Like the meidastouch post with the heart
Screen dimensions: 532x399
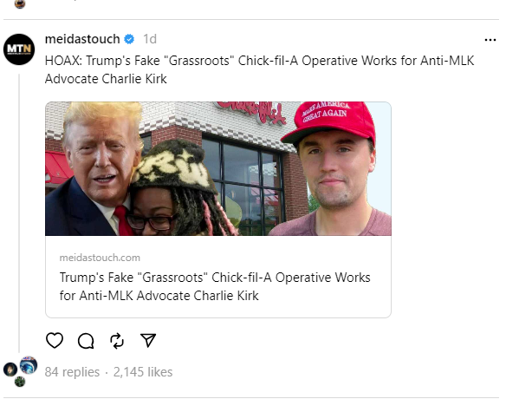click(x=55, y=341)
